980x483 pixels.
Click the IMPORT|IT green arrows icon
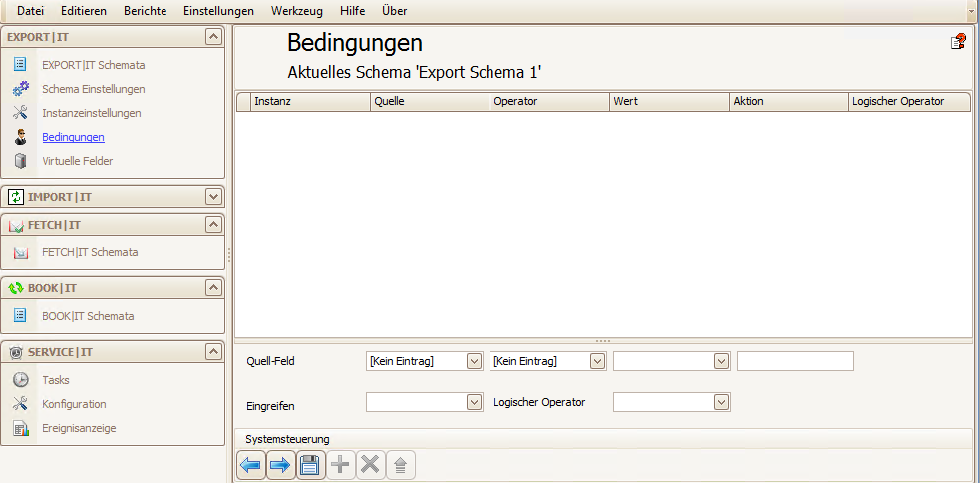(16, 197)
